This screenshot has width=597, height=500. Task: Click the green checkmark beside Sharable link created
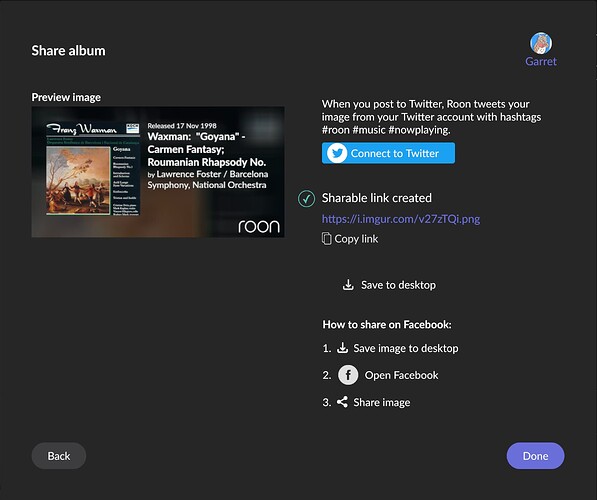coord(306,198)
